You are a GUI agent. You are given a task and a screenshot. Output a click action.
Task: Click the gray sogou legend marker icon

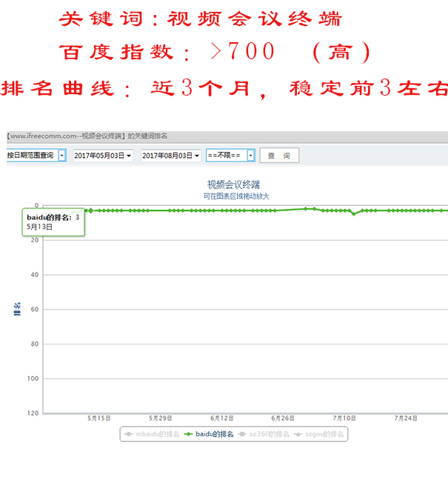[298, 434]
